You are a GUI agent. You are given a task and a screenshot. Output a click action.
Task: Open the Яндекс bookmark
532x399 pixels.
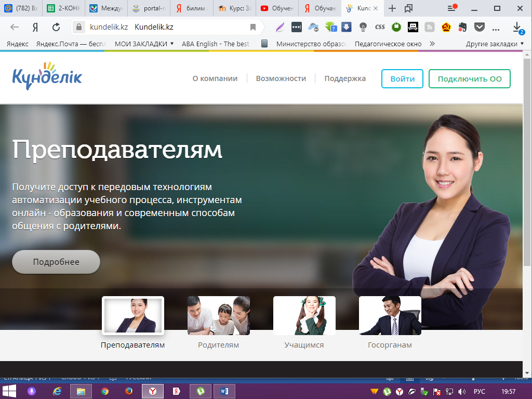point(17,44)
